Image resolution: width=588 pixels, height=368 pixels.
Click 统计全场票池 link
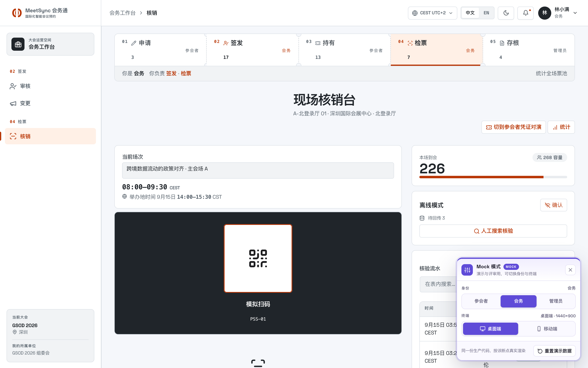[551, 74]
